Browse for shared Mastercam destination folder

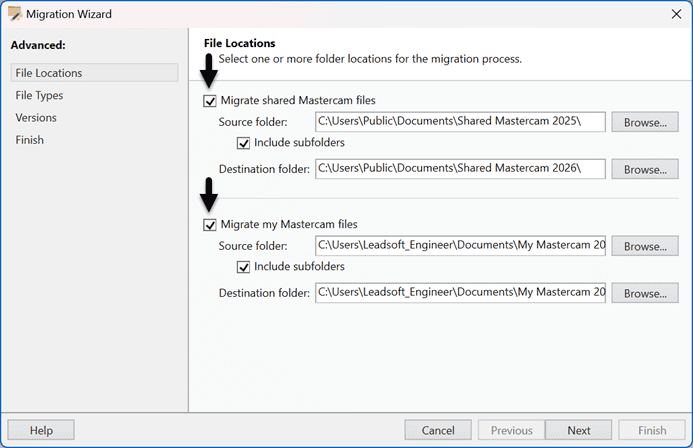(x=645, y=169)
